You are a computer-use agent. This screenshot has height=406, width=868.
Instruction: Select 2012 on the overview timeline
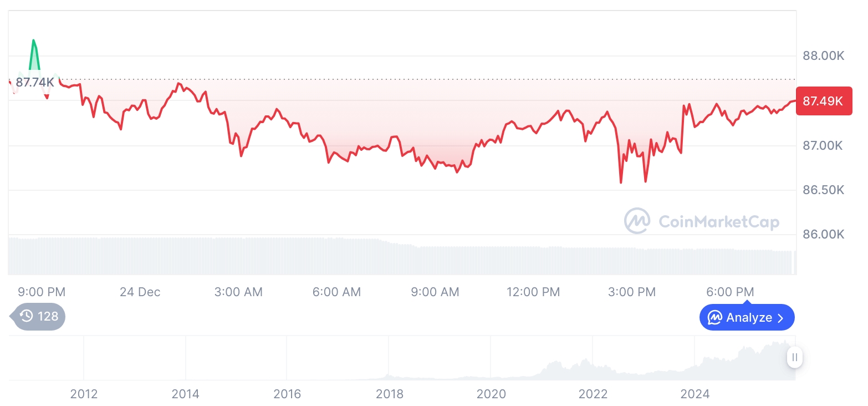(84, 394)
